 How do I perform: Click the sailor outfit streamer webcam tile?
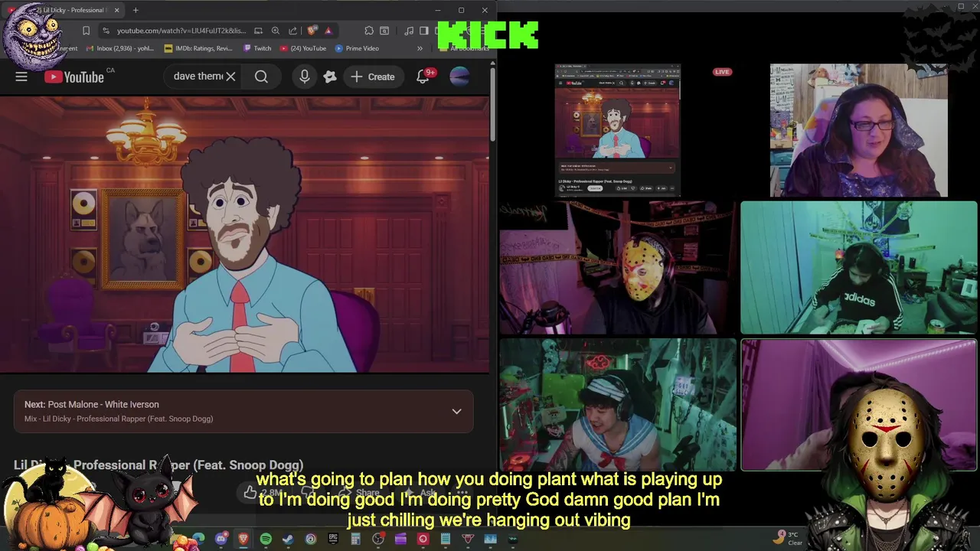618,404
